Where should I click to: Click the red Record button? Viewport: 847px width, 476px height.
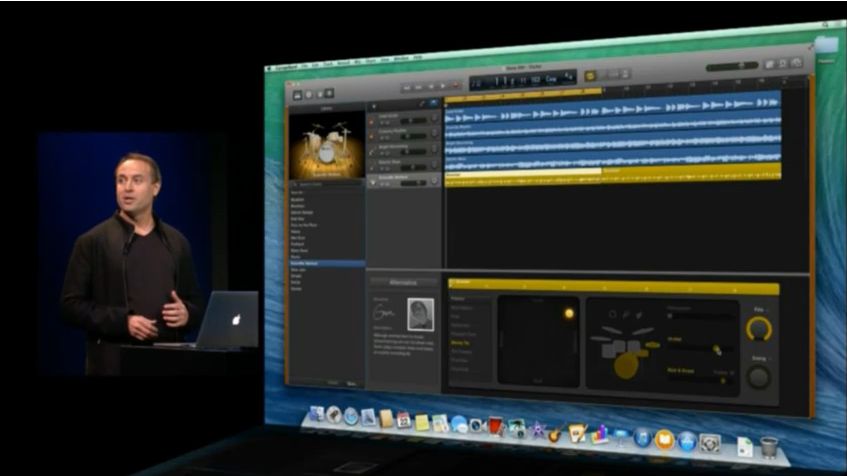(455, 85)
